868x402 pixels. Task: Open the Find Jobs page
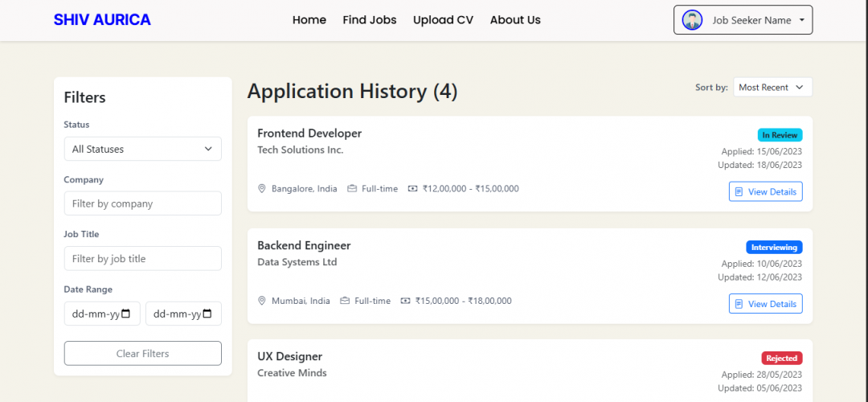point(369,20)
